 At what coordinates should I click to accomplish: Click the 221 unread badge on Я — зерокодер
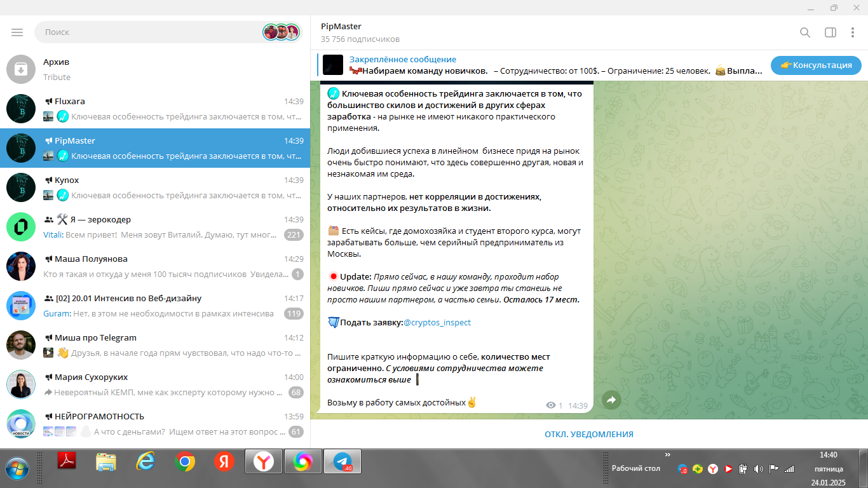click(294, 235)
